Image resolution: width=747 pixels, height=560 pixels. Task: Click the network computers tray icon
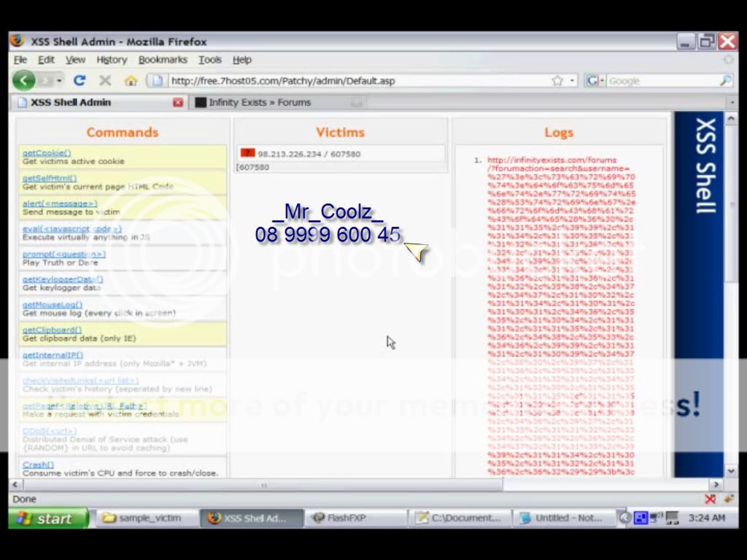[x=656, y=518]
